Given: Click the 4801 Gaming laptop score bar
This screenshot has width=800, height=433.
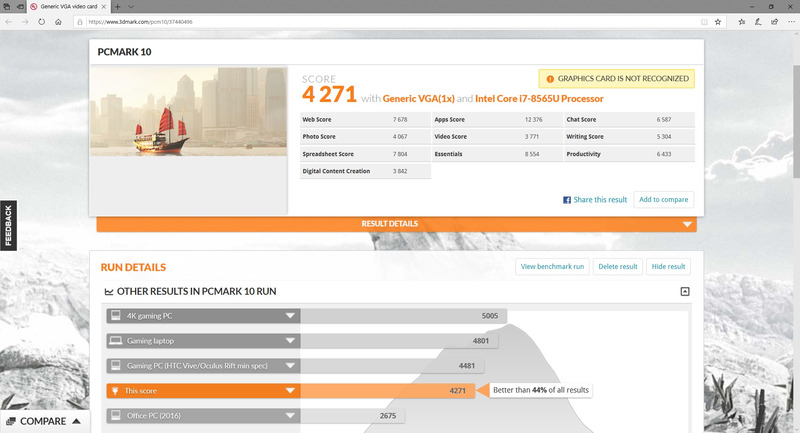Looking at the screenshot, I should tap(399, 341).
